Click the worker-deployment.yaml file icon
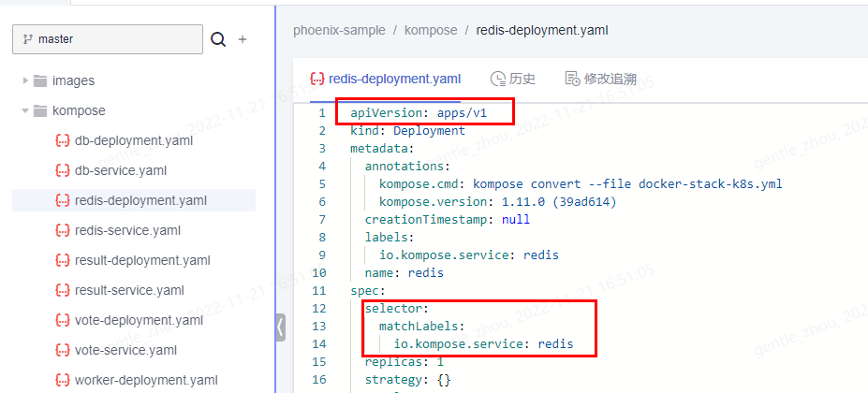The image size is (868, 393). tap(63, 380)
